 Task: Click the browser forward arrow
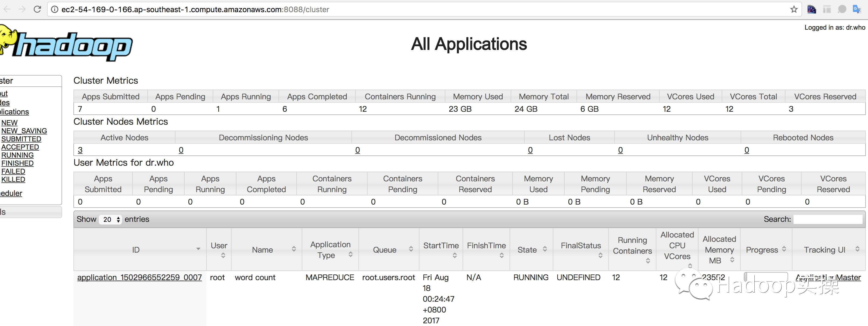[x=22, y=9]
